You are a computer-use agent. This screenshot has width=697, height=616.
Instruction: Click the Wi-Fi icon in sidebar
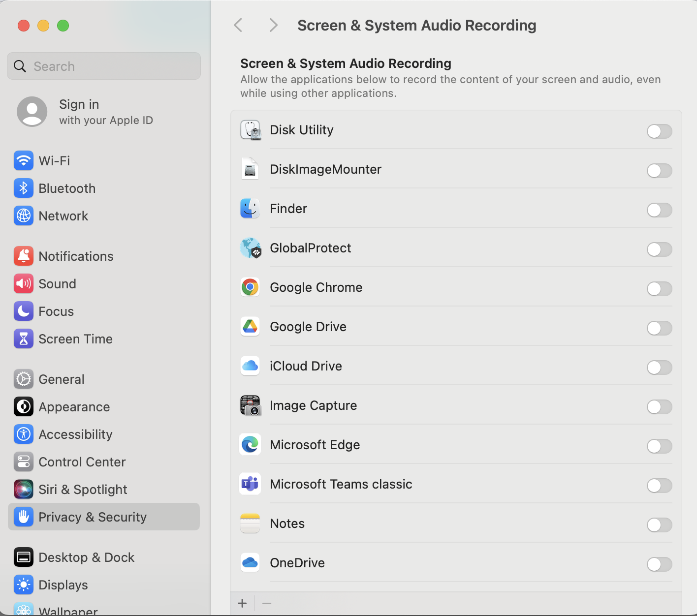click(24, 160)
